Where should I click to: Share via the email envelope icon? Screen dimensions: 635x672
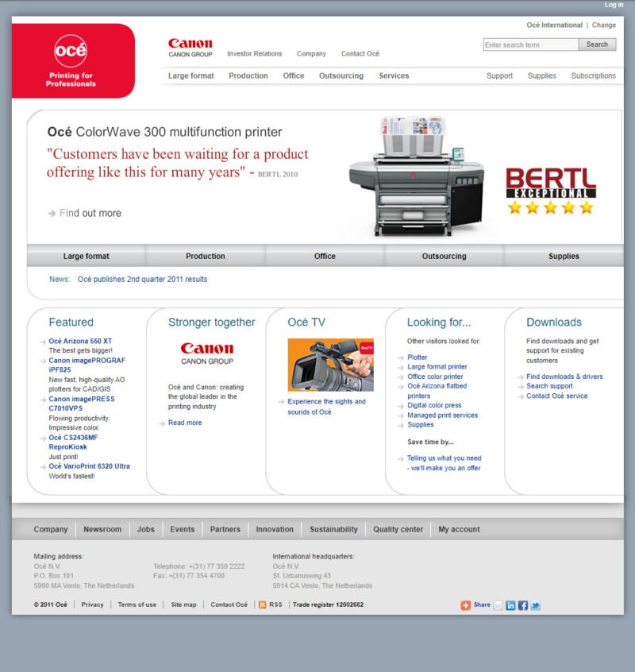click(x=498, y=605)
